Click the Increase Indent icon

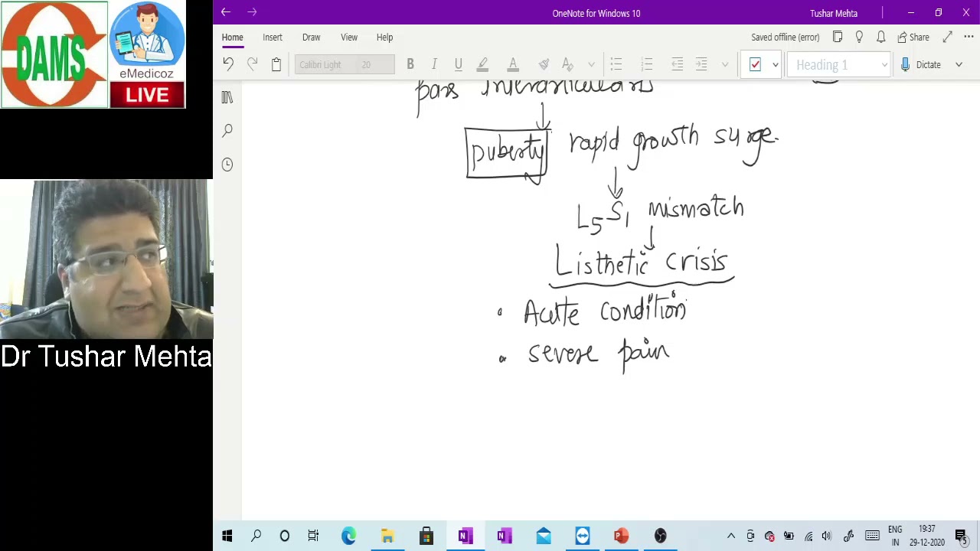point(701,64)
